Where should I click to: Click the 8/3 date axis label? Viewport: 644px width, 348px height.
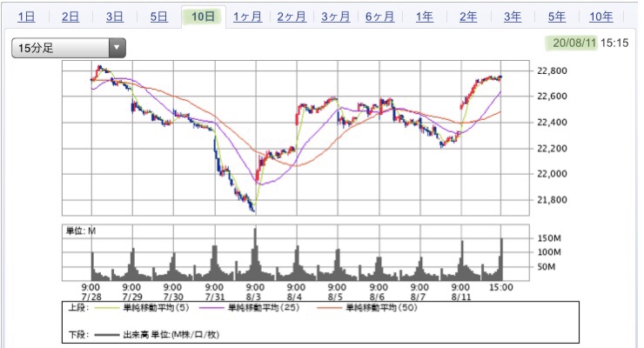(x=253, y=297)
